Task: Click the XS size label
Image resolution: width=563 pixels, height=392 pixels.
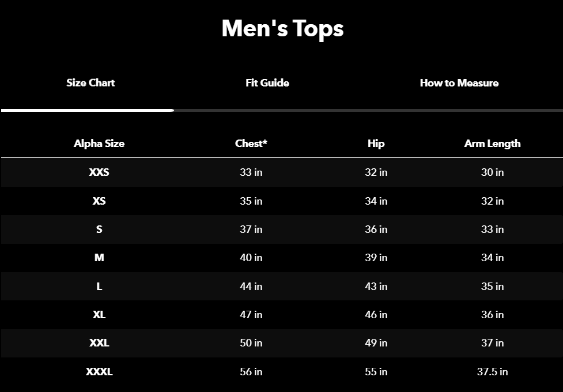Action: click(99, 201)
